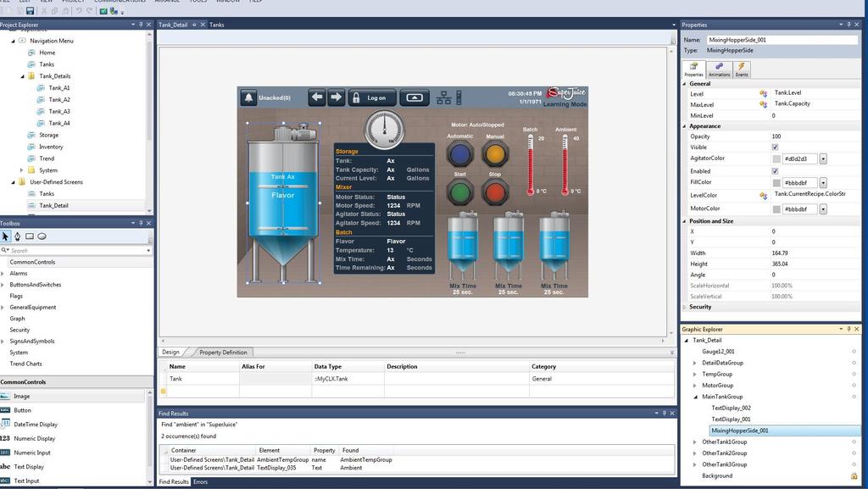Open the MotorColor dropdown arrow

[x=823, y=209]
